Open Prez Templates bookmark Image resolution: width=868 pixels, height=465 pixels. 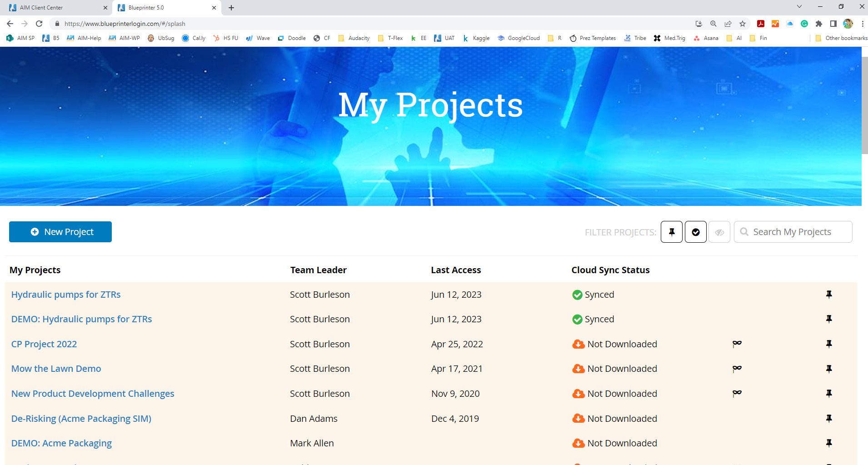[x=593, y=38]
